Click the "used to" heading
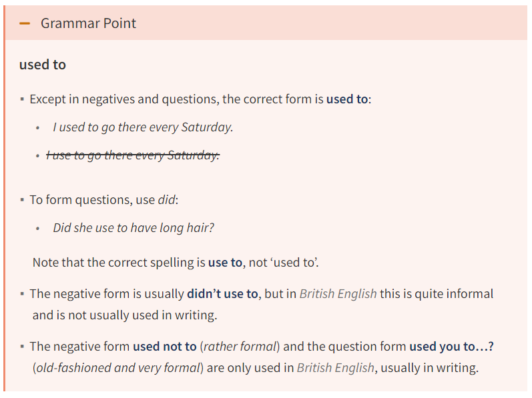Screen dimensions: 532x398 pos(43,65)
